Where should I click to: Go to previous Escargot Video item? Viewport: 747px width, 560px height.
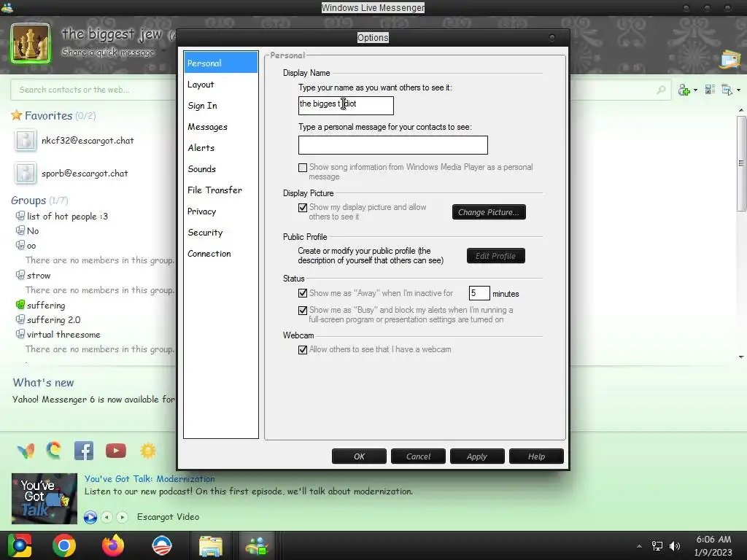[107, 517]
